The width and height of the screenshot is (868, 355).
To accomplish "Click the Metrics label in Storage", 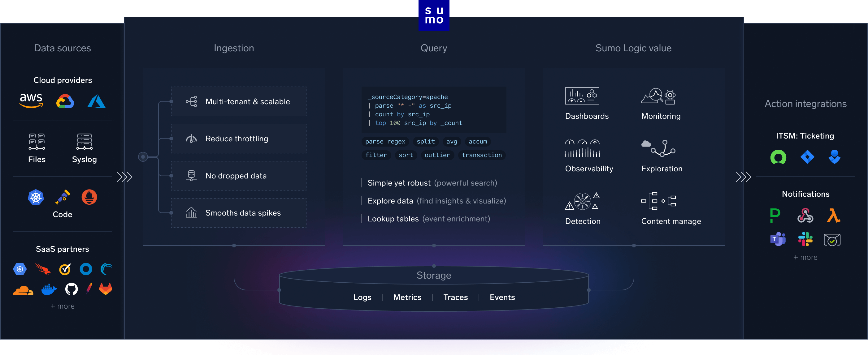I will [407, 297].
